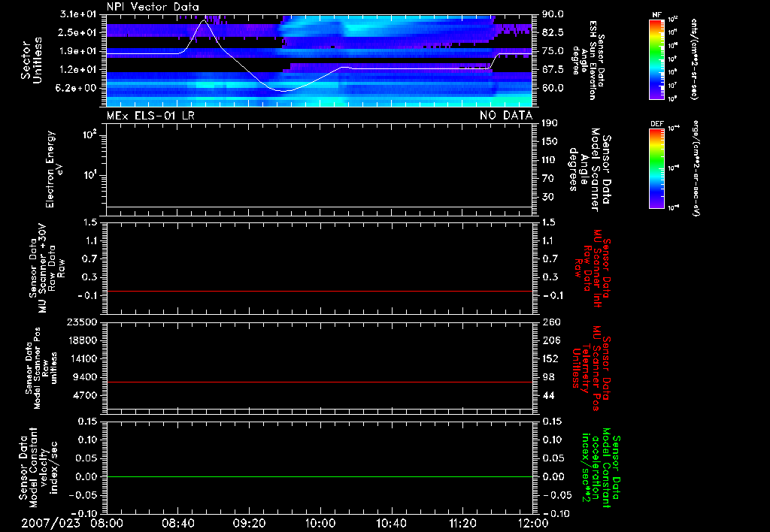The height and width of the screenshot is (532, 770).
Task: Click the 1.9e+01 sector axis value
Action: pyautogui.click(x=78, y=51)
